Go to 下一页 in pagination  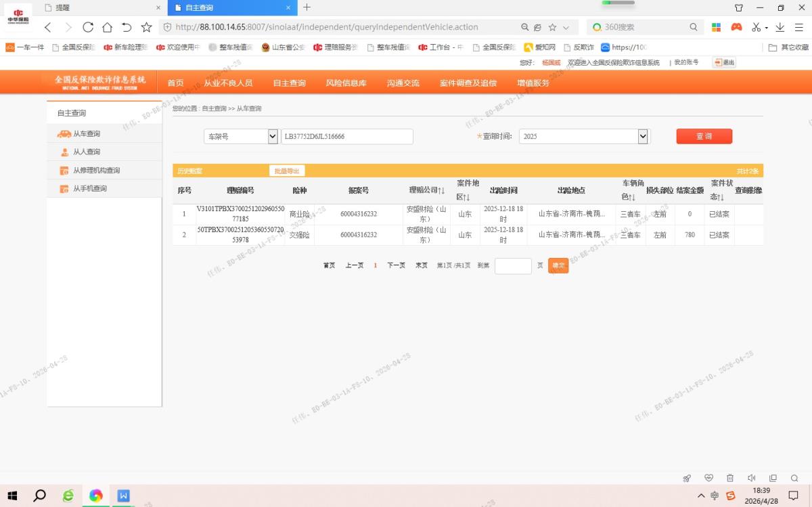tap(396, 265)
